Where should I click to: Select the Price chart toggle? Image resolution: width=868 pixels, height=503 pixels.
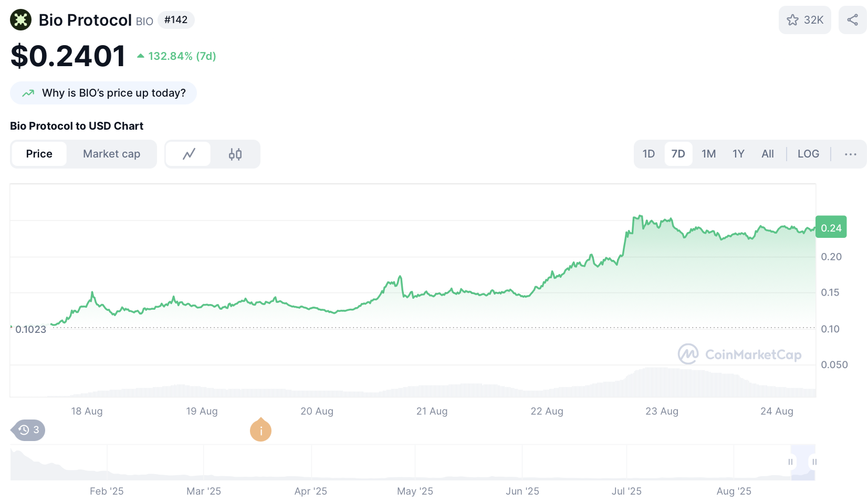(39, 154)
